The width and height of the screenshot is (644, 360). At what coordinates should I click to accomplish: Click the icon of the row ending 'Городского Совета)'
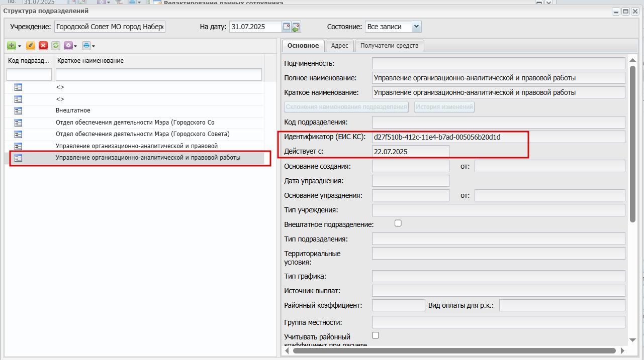pyautogui.click(x=18, y=135)
